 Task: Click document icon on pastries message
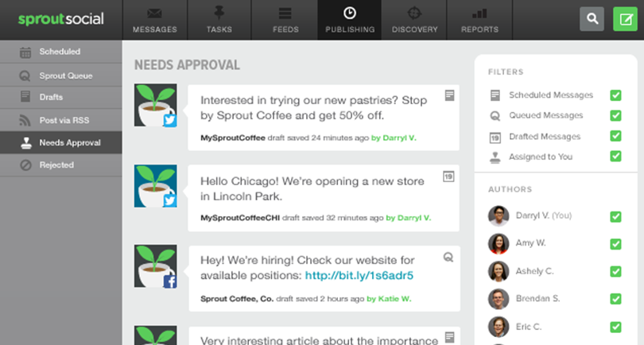coord(449,95)
